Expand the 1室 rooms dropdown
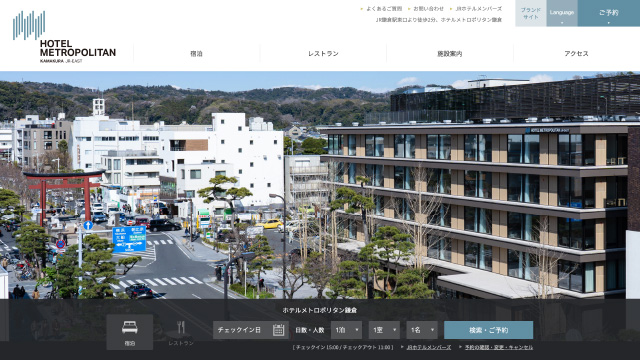This screenshot has width=640, height=360. [x=384, y=330]
